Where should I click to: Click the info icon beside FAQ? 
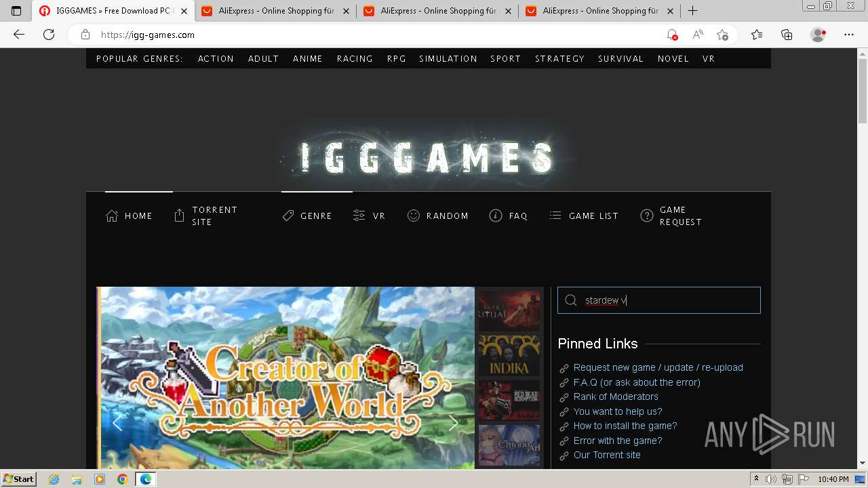pyautogui.click(x=496, y=216)
